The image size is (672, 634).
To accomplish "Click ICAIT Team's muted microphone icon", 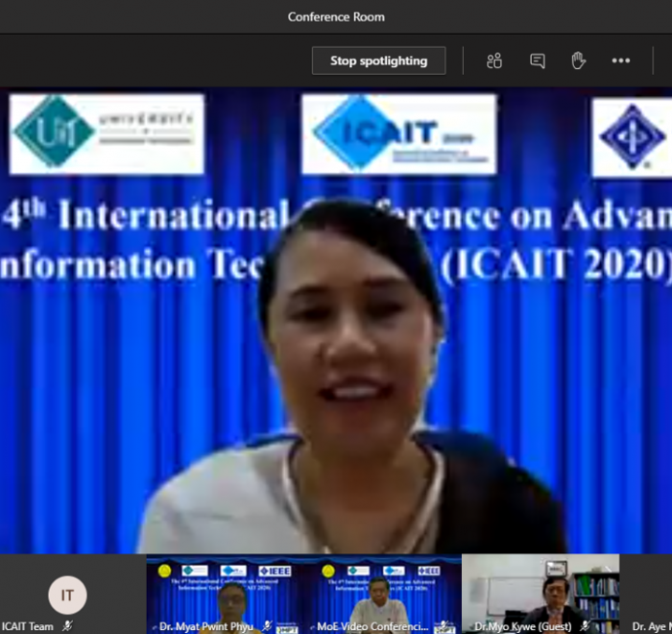I will (67, 626).
